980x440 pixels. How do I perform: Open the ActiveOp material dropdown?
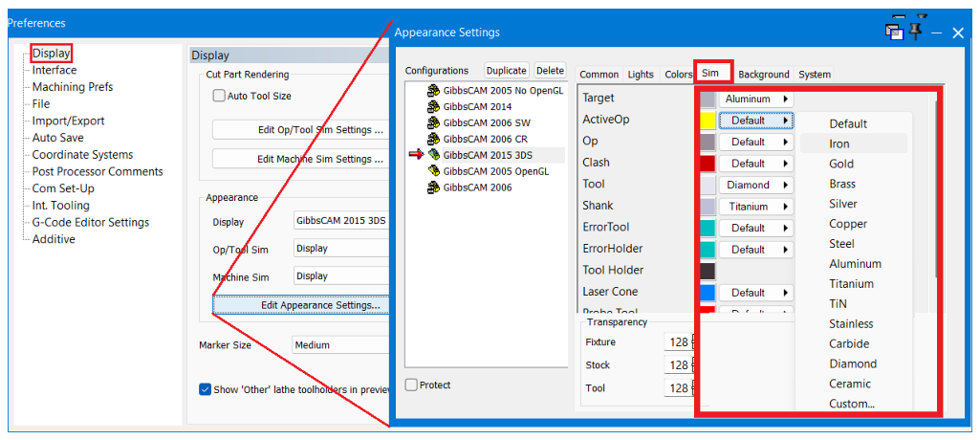(x=755, y=120)
